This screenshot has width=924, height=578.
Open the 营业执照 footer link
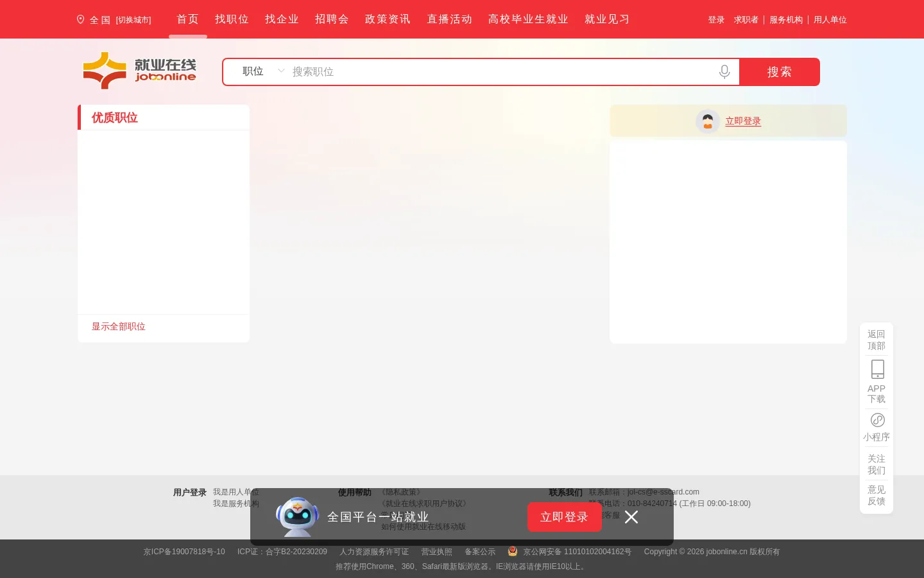tap(436, 552)
